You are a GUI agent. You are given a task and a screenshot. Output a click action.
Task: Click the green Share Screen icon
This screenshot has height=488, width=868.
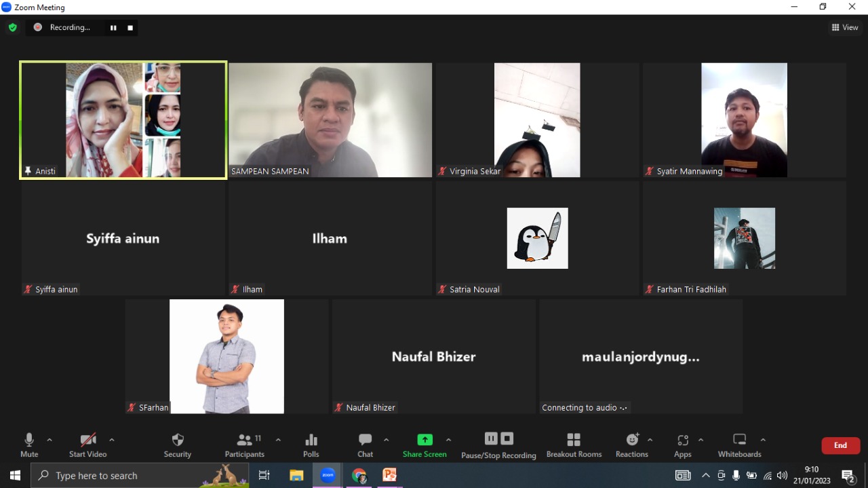425,440
